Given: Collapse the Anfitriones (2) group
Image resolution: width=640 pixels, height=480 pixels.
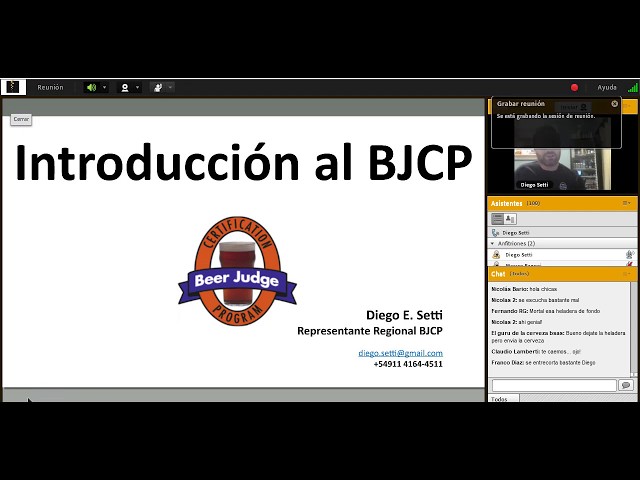Looking at the screenshot, I should pos(493,244).
